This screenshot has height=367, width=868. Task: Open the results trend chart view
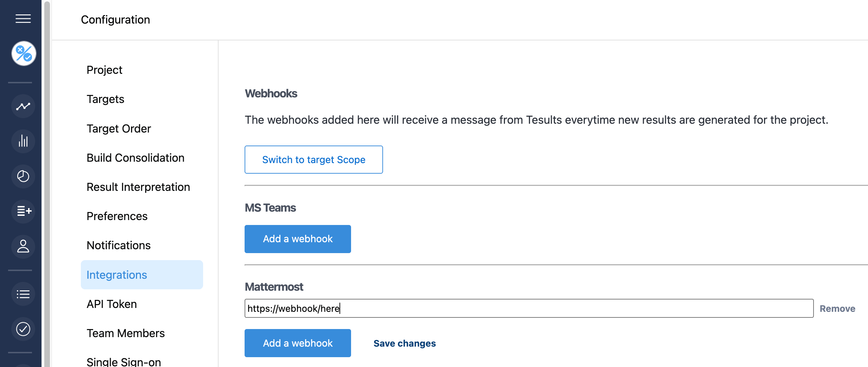(23, 106)
